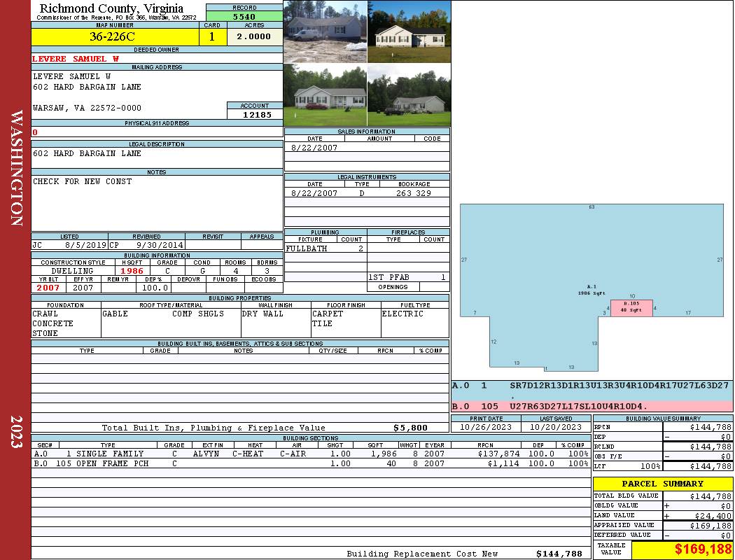Click the notes text CHECK FOR NEW CONST

pos(83,181)
